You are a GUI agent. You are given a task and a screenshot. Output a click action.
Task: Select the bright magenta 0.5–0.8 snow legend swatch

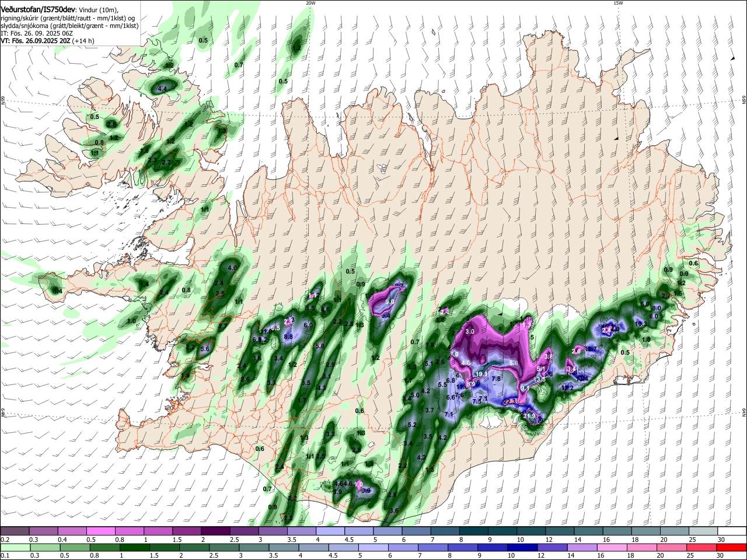[102, 531]
